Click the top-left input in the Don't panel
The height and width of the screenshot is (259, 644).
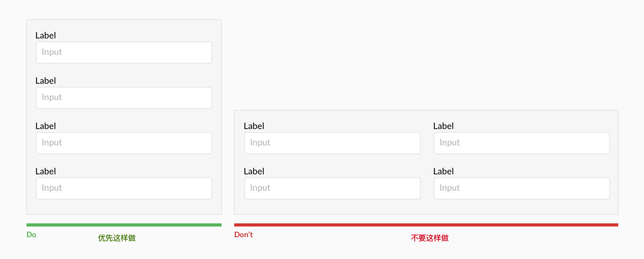[x=332, y=143]
